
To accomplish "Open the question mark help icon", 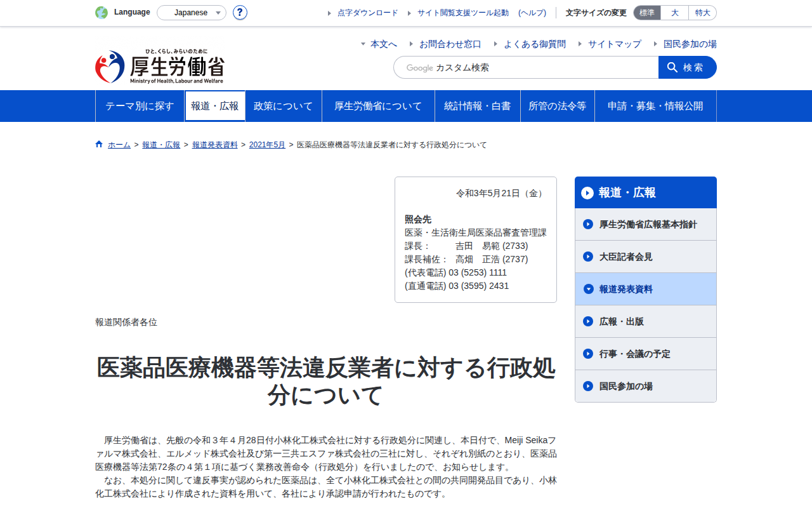I will pyautogui.click(x=240, y=12).
